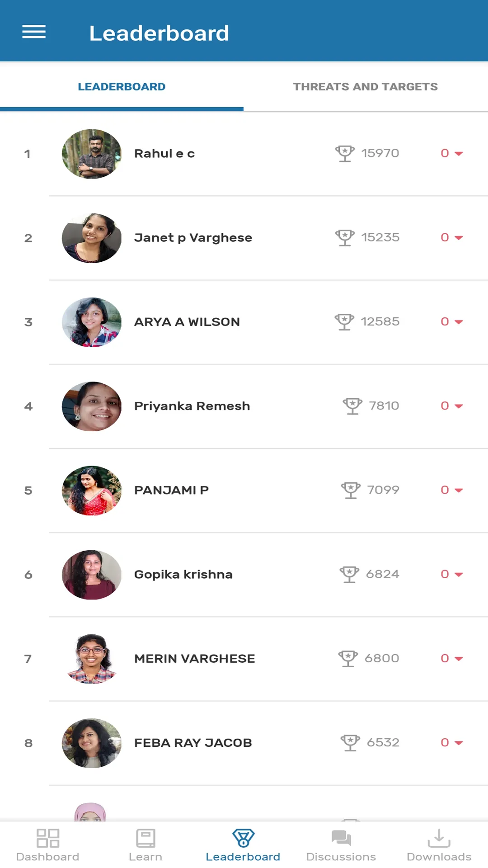Open the Downloads icon
488x868 pixels.
[x=439, y=838]
